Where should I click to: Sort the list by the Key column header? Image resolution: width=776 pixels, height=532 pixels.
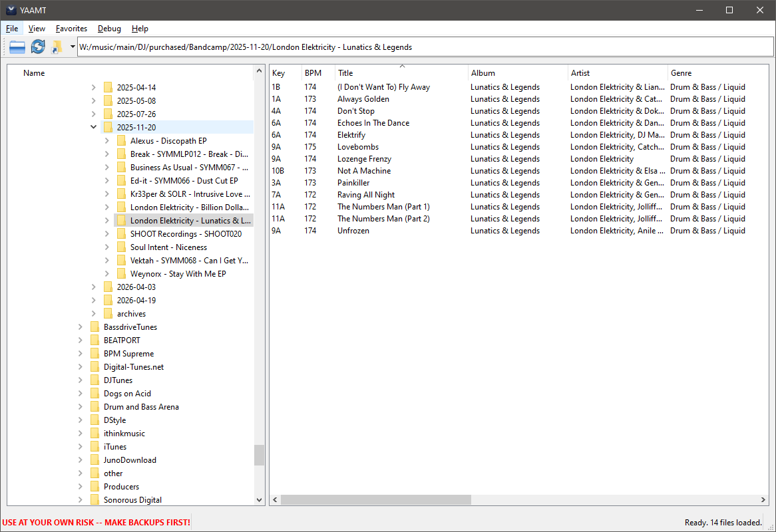(x=285, y=72)
